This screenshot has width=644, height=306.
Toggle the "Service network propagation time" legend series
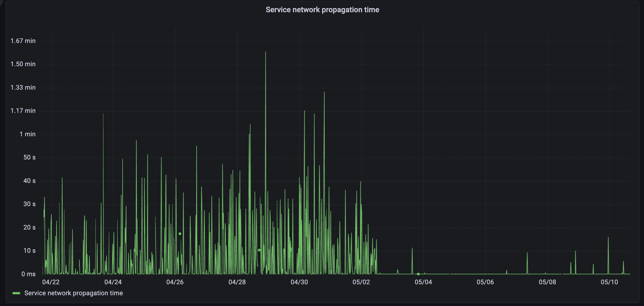(73, 293)
